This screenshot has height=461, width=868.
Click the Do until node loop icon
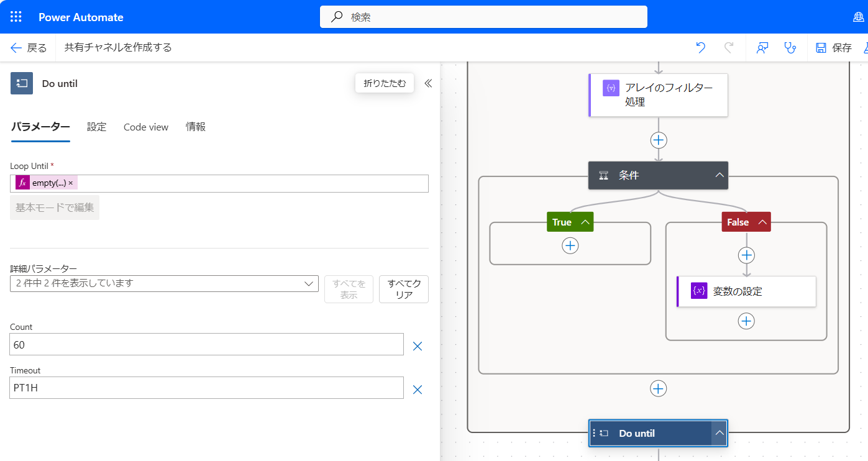coord(604,433)
